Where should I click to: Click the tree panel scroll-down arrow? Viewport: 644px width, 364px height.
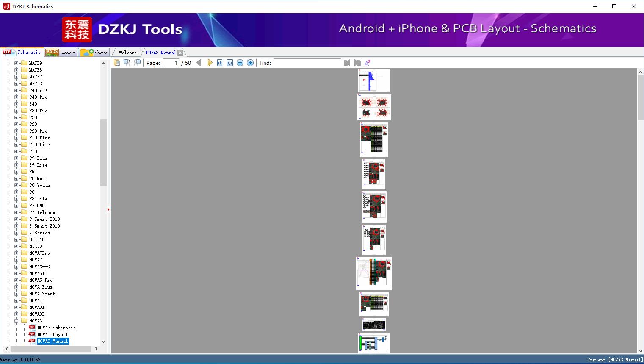103,342
